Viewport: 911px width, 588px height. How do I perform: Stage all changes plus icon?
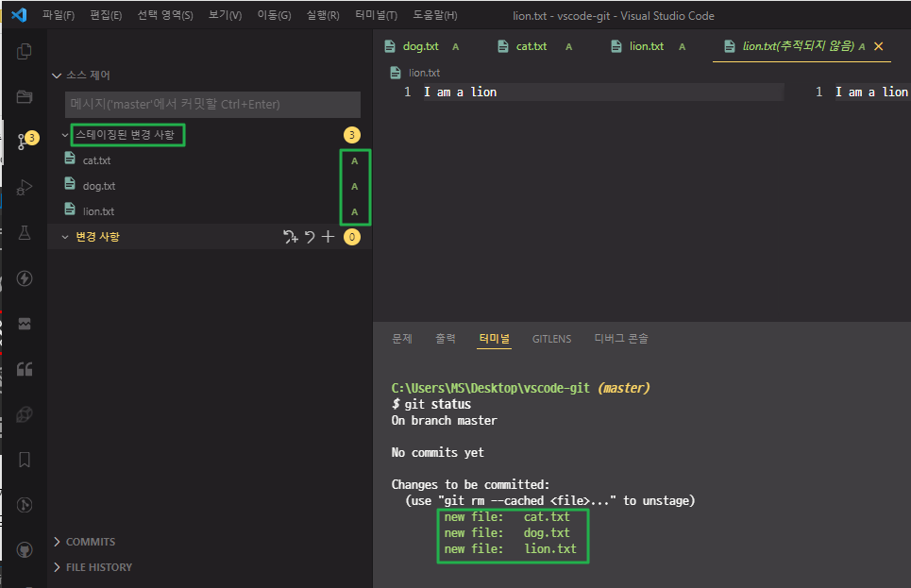(329, 237)
